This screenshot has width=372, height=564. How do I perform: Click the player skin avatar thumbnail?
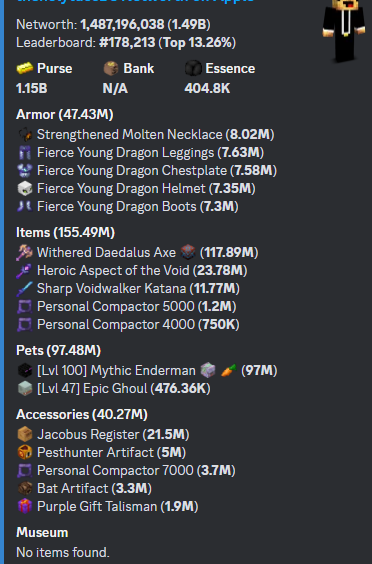point(344,31)
